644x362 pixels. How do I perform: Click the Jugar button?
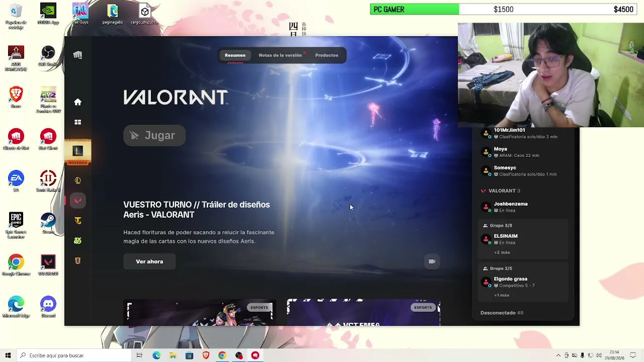[154, 135]
